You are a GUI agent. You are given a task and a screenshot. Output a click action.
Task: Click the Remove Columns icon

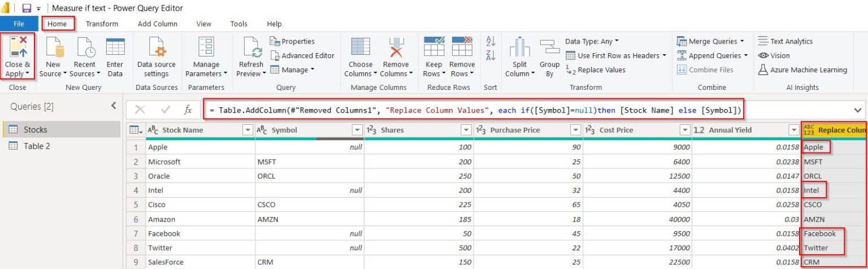click(395, 48)
